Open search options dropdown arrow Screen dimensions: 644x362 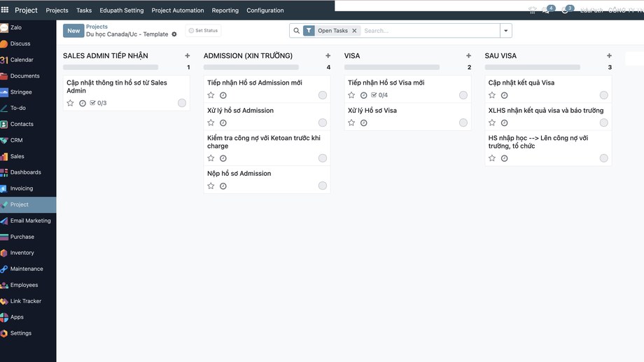point(505,30)
